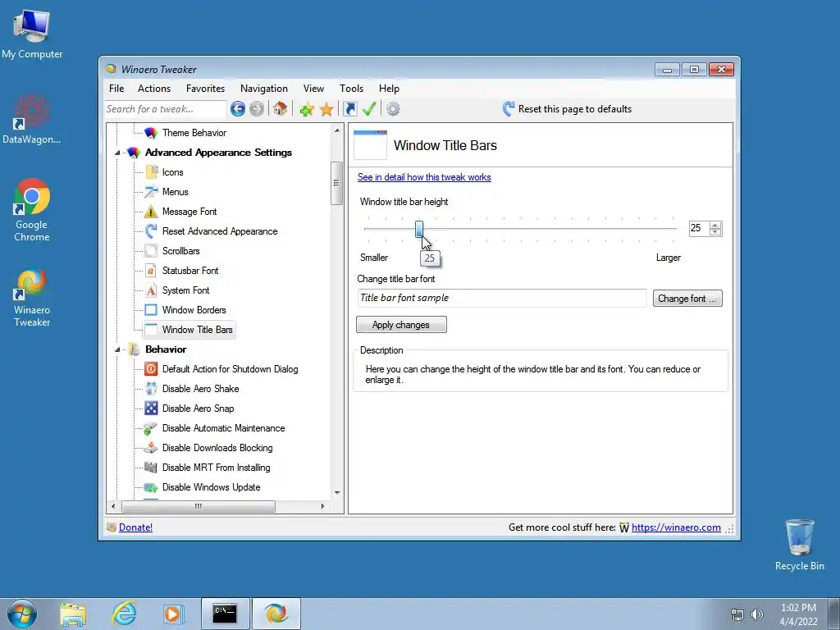Open System Font tweak
This screenshot has width=840, height=630.
[185, 290]
